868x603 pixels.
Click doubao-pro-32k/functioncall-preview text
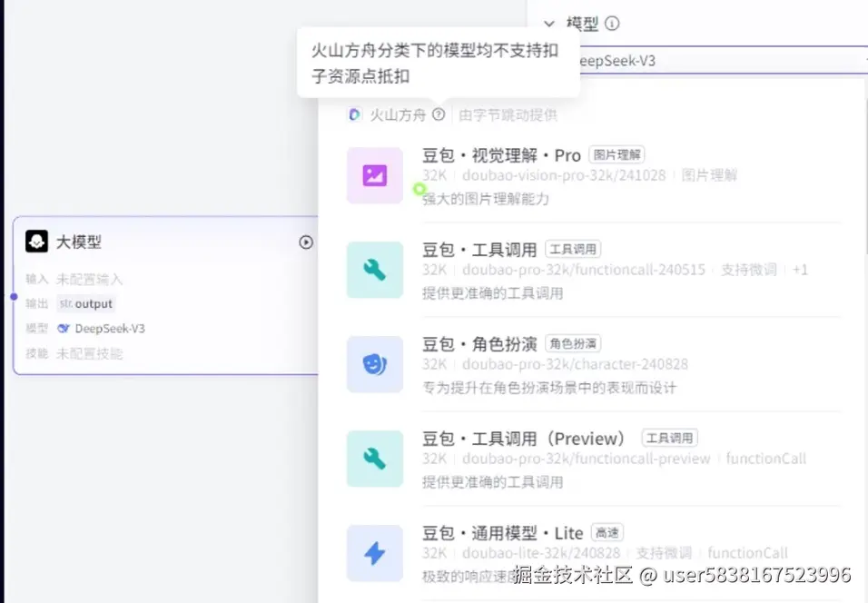click(x=586, y=459)
